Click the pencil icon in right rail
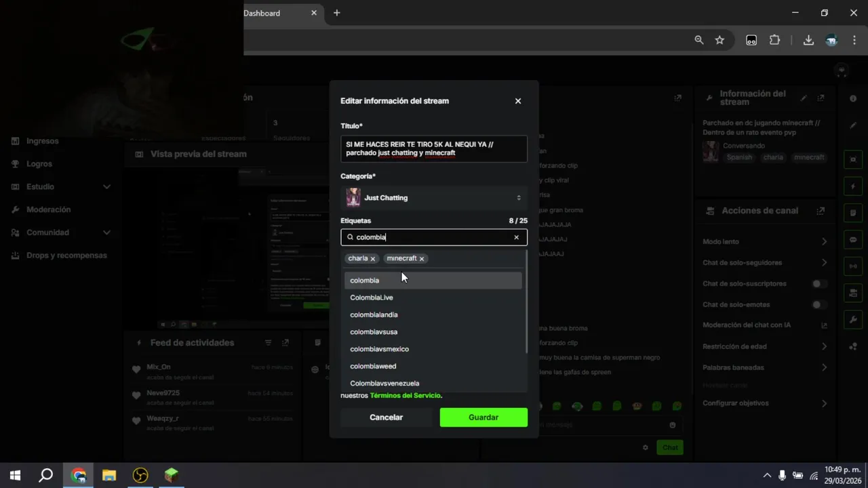This screenshot has height=488, width=868. pos(853,125)
